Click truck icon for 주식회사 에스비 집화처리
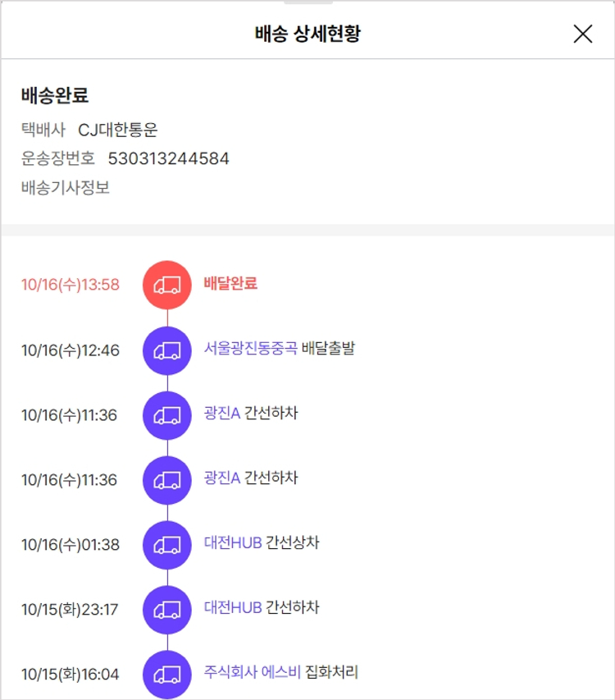This screenshot has width=615, height=700. 167,674
